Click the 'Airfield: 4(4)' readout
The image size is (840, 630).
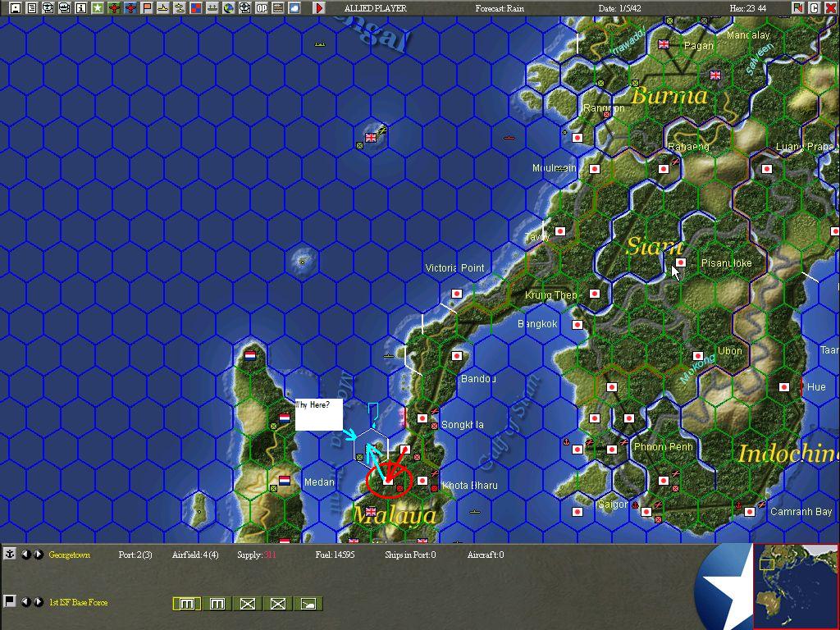pyautogui.click(x=195, y=555)
